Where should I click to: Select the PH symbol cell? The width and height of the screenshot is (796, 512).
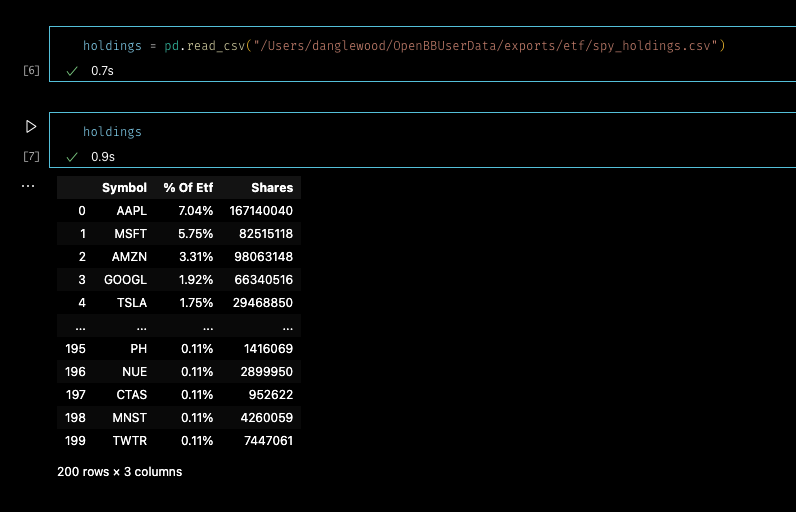pos(139,349)
